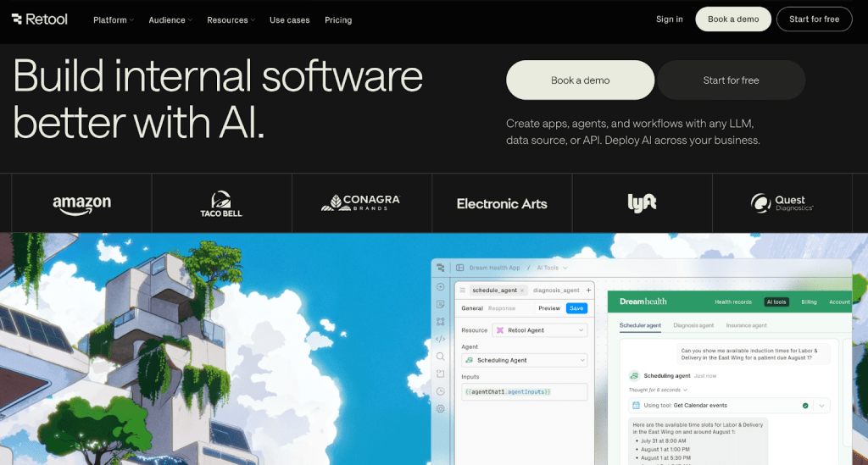Click the green checkmark on Get Calendar events
Screen dimensions: 868x465
click(805, 406)
